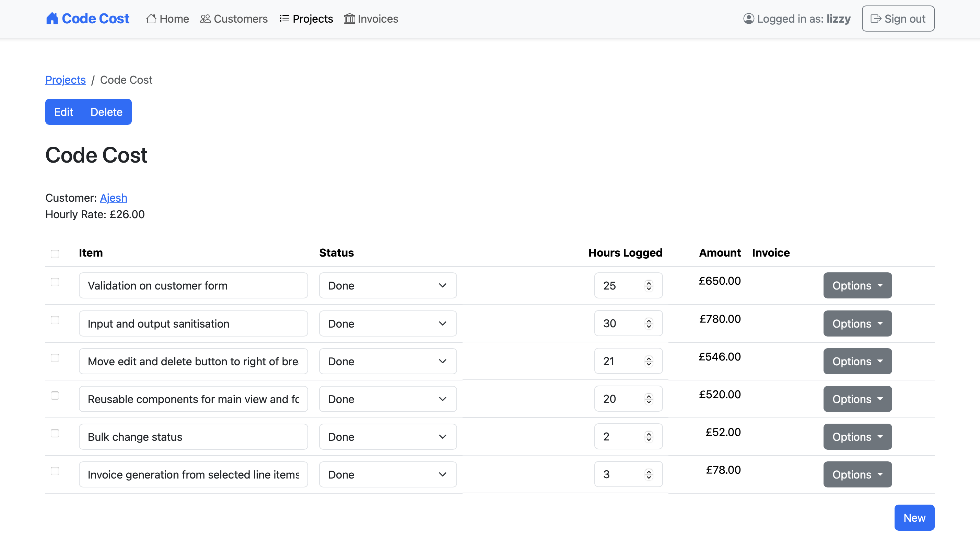This screenshot has height=542, width=980.
Task: Click the Code Cost home icon
Action: point(52,18)
